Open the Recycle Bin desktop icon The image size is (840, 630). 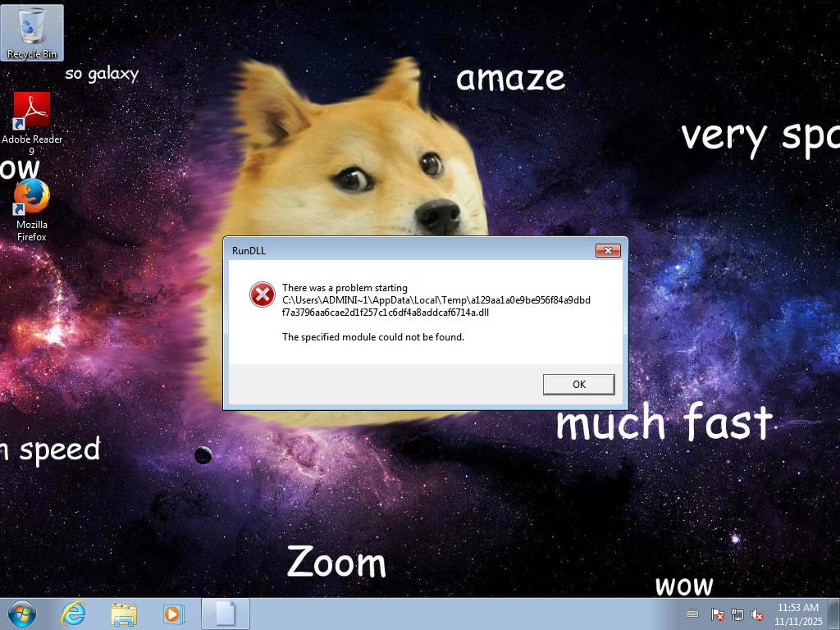pos(33,33)
